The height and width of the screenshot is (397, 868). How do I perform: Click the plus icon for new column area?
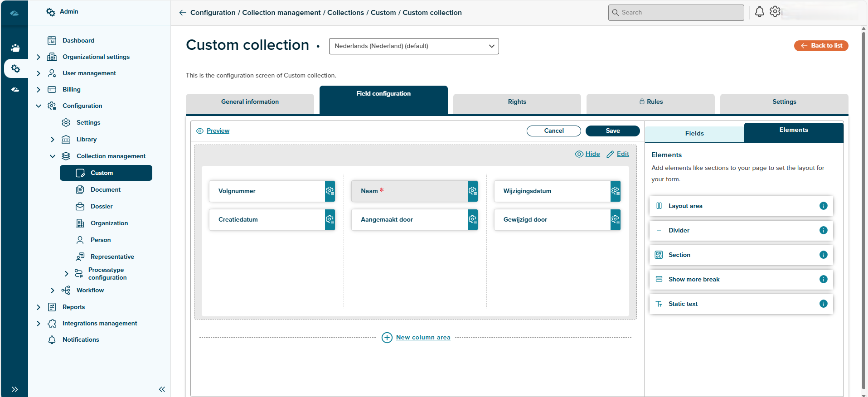[x=387, y=338]
